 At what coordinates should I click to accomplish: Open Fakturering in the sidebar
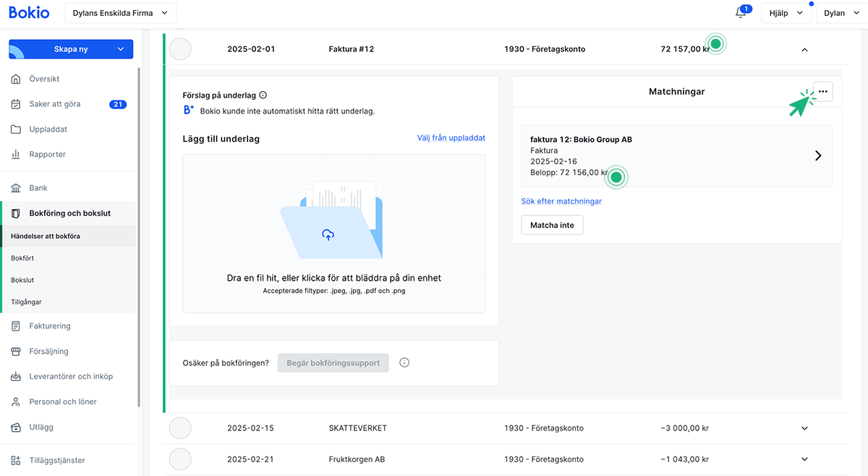tap(49, 326)
